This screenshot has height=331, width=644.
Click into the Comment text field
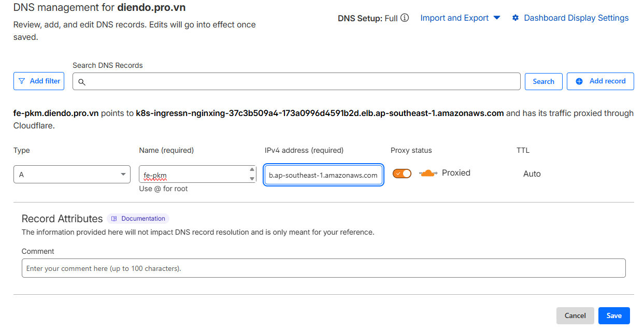click(323, 268)
